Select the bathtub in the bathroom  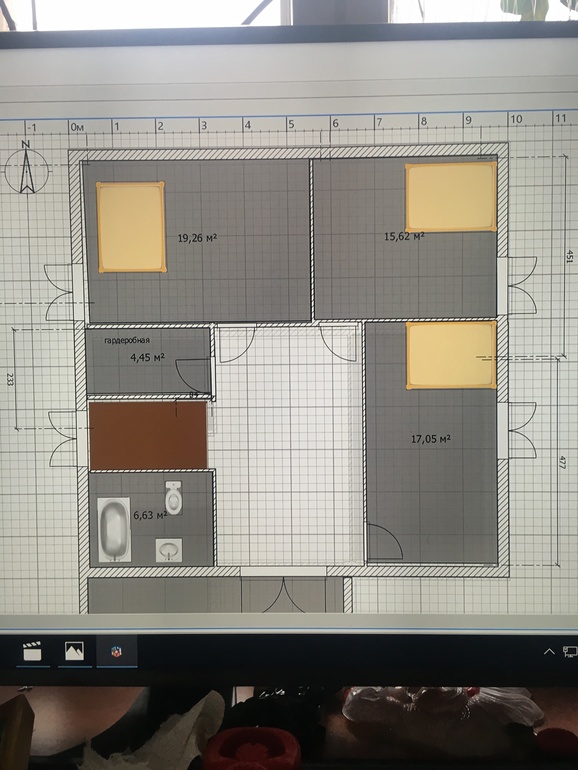coord(114,529)
